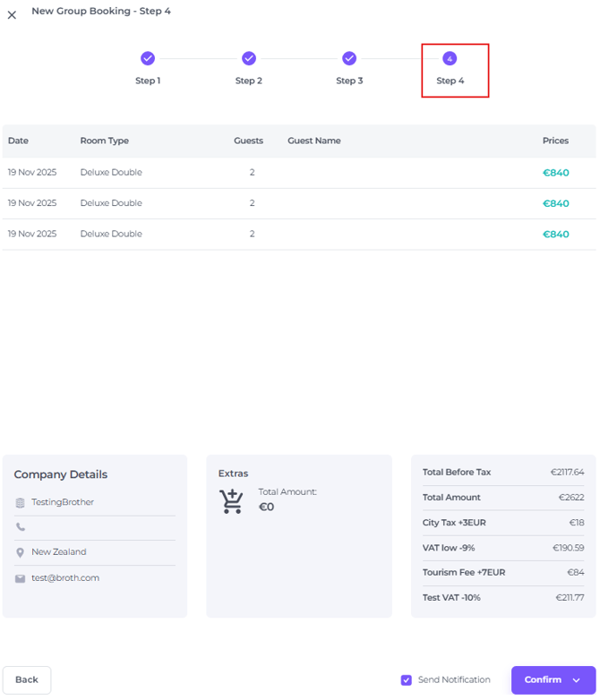
Task: Click the envelope icon beside test@broth.com
Action: [x=21, y=578]
